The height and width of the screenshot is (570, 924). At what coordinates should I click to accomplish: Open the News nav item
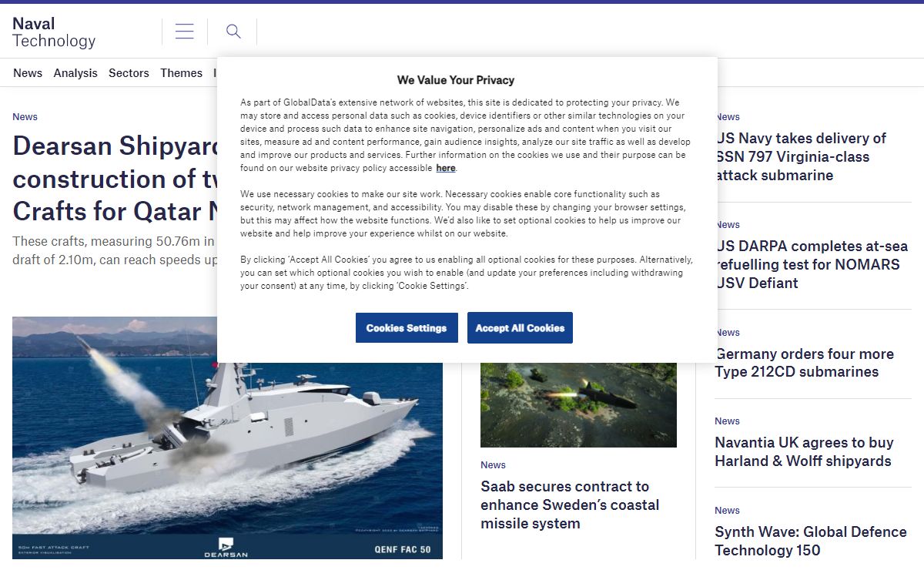pos(28,73)
